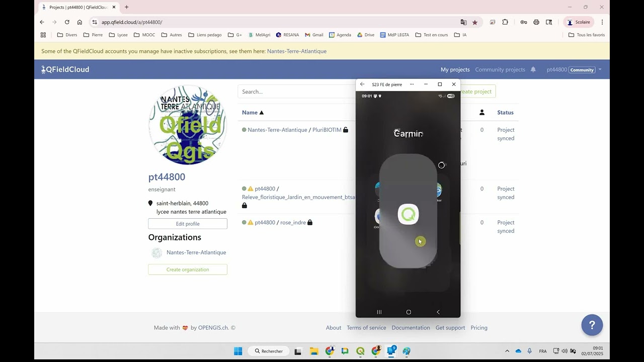The image size is (644, 362).
Task: Open Chrome apps grid in bookmarks bar
Action: pyautogui.click(x=43, y=35)
